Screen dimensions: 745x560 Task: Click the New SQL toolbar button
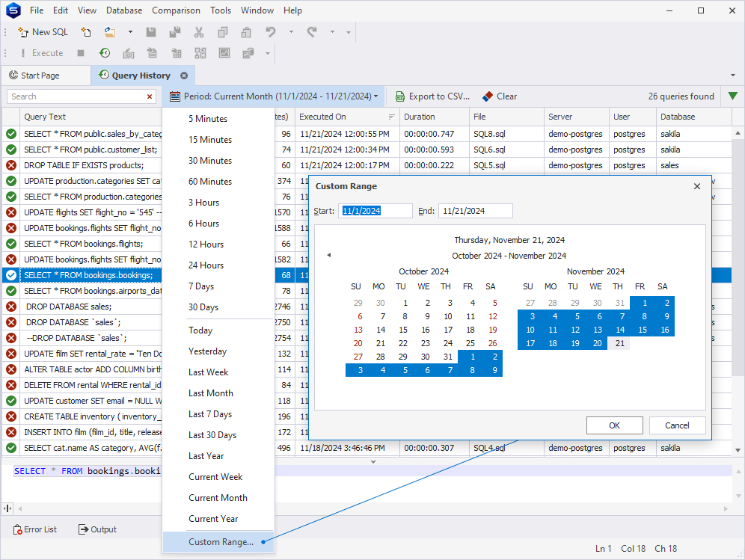click(x=43, y=32)
